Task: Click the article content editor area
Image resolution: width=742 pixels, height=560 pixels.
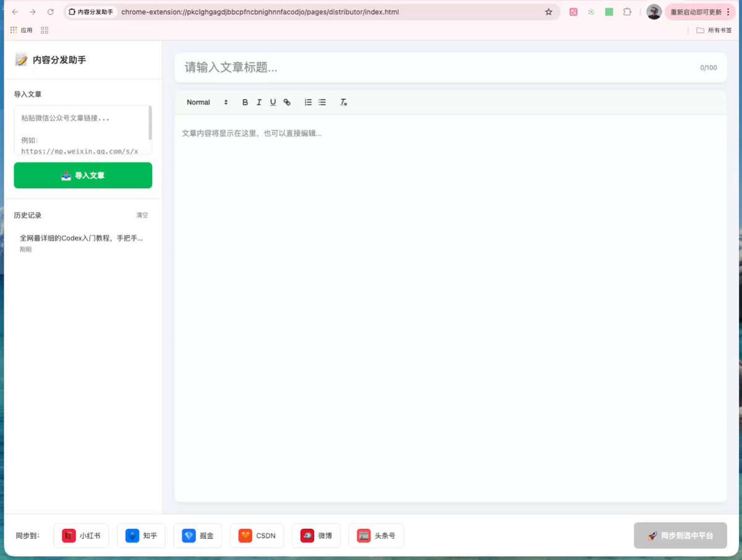Action: point(450,308)
